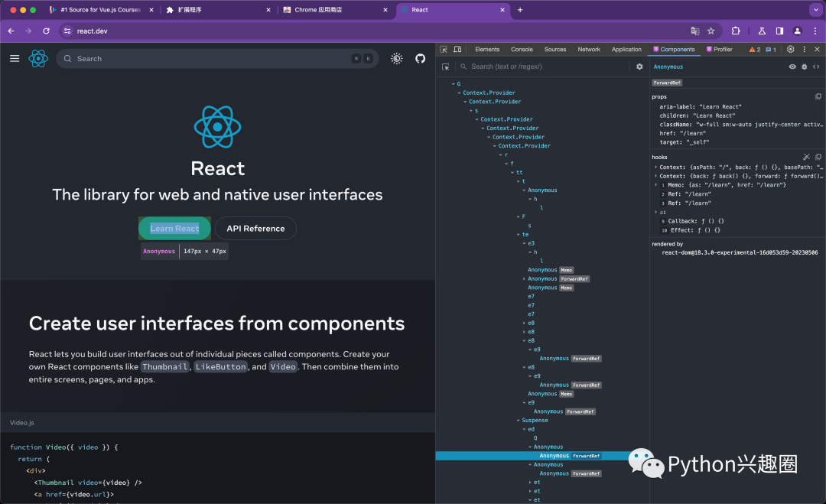Expand the 1 Memo hook entry
Viewport: 826px width, 504px height.
pyautogui.click(x=656, y=185)
